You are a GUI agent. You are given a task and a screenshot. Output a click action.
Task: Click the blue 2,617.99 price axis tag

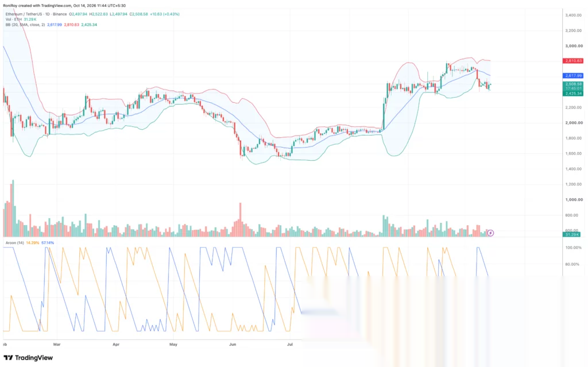tap(573, 76)
